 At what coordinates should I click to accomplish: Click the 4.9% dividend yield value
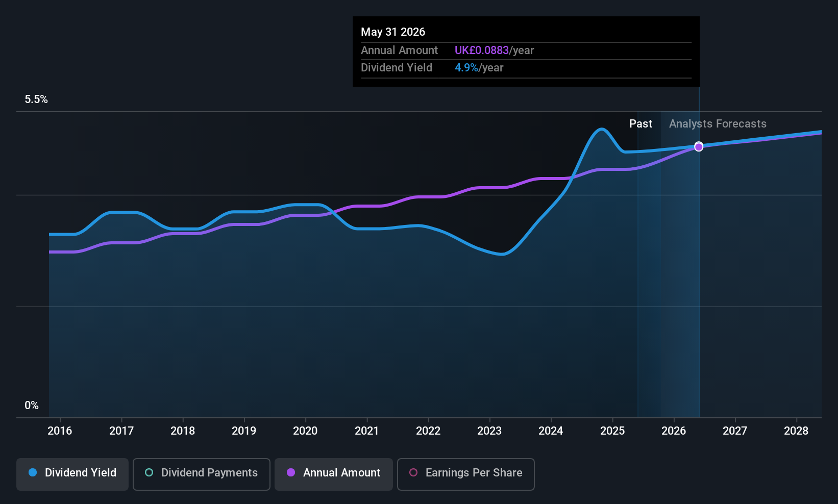click(x=466, y=67)
